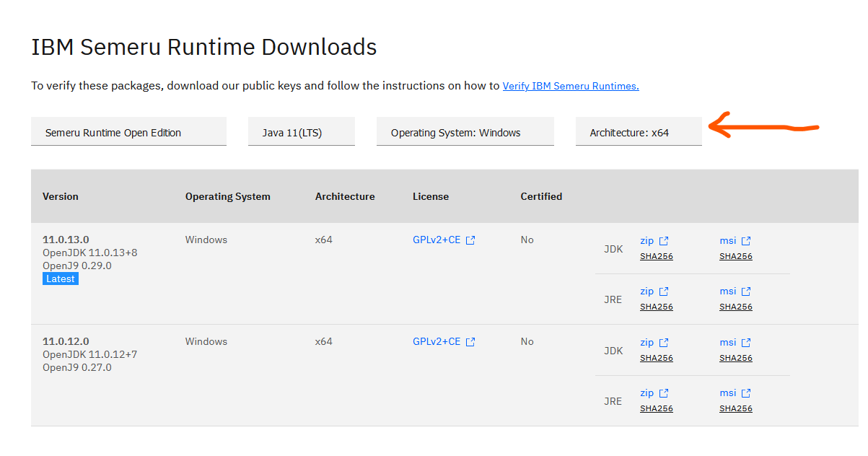Click external icon next to 11.0.13.0 JRE msi
Image resolution: width=868 pixels, height=456 pixels.
click(746, 291)
